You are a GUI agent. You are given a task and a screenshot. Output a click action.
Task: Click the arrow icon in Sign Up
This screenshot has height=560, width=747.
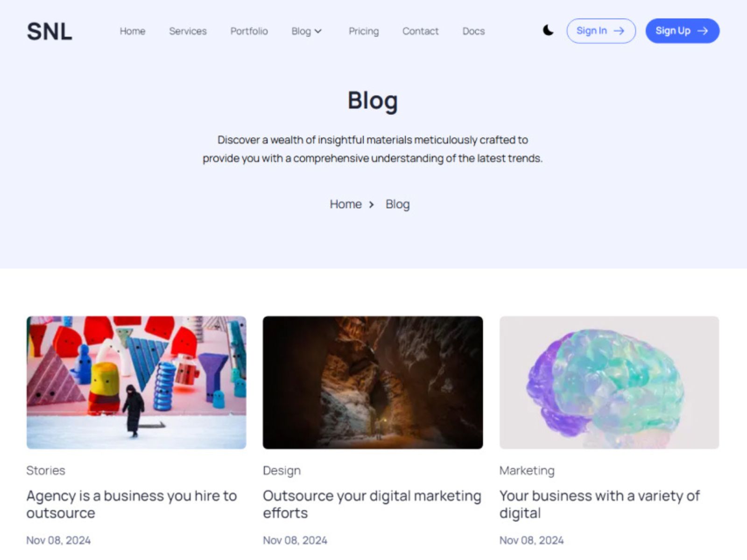(x=703, y=31)
